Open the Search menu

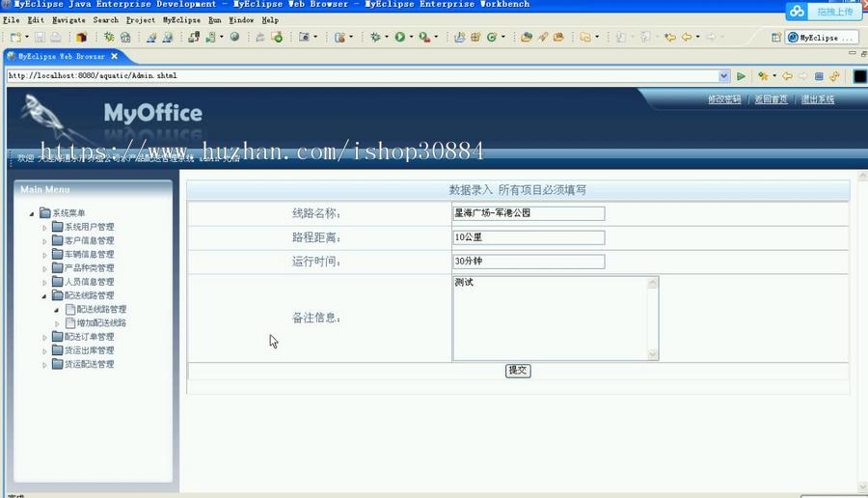106,20
